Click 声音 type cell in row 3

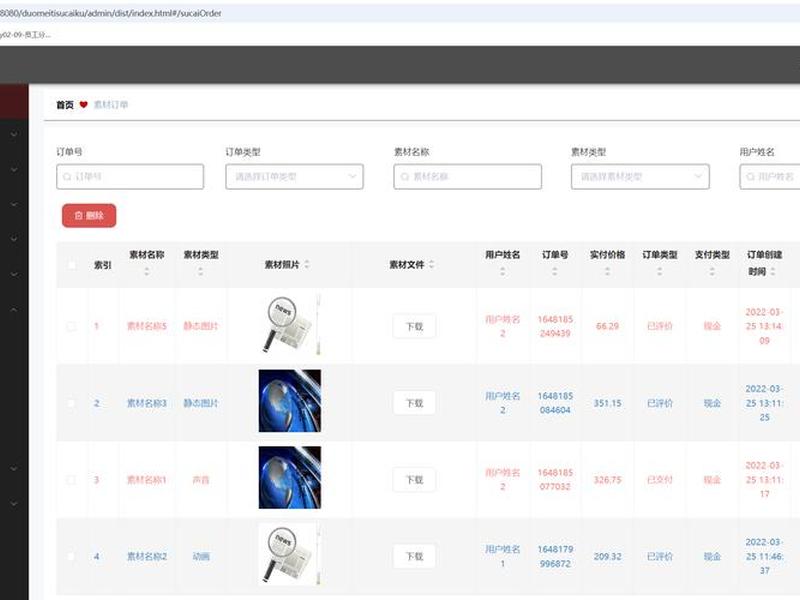point(201,480)
